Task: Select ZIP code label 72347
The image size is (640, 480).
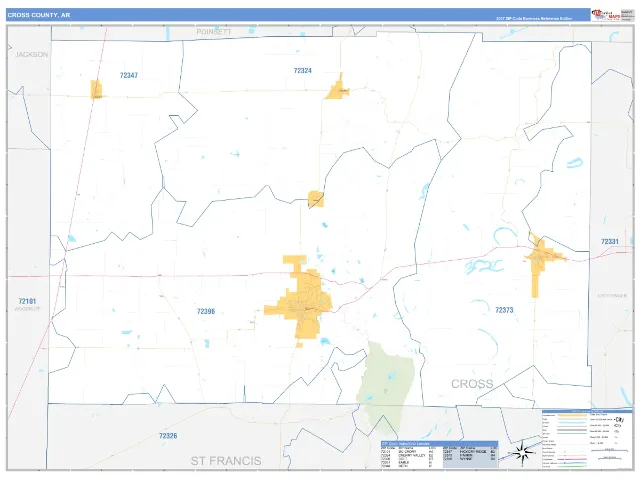Action: coord(129,76)
